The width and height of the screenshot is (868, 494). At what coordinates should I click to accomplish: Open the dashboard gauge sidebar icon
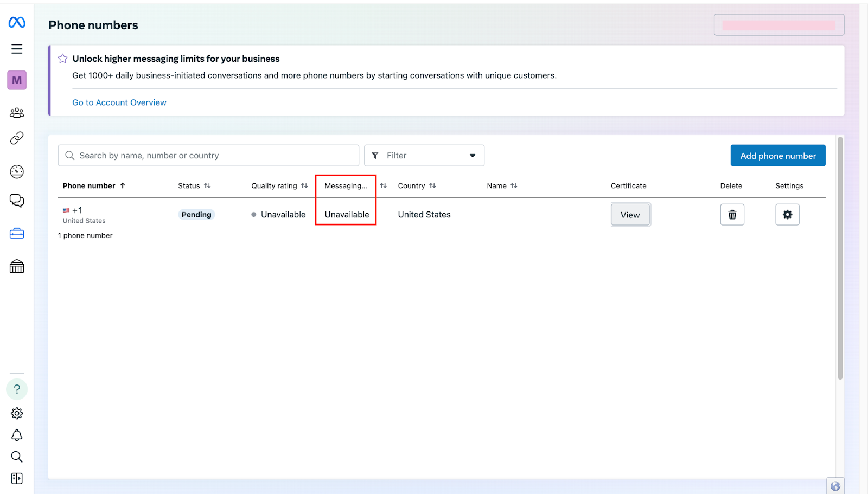tap(17, 172)
